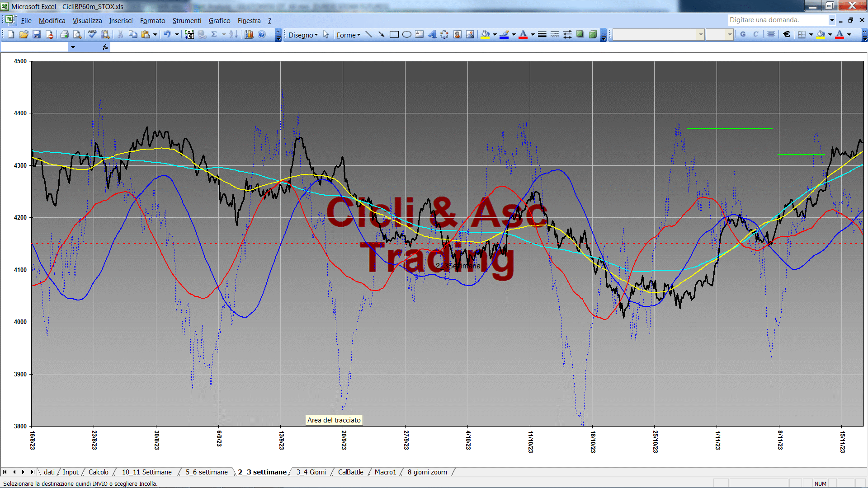Open the Disegno dropdown menu

(303, 35)
